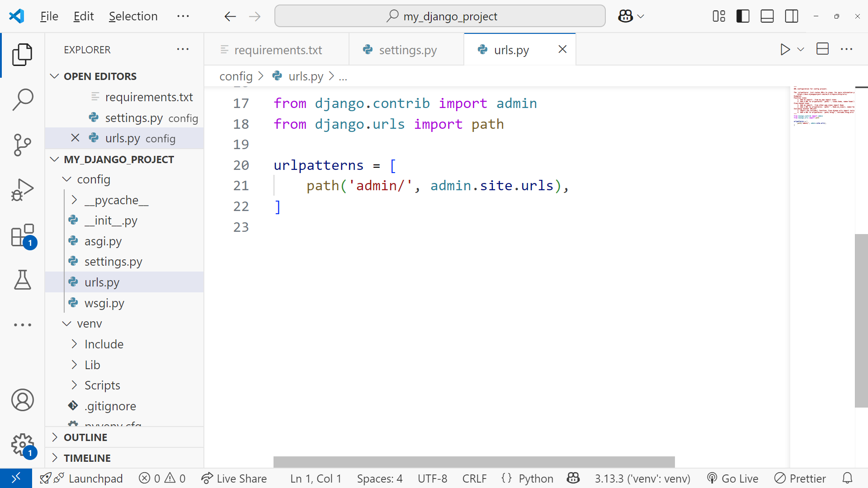Click the horizontal scrollbar in editor
The height and width of the screenshot is (488, 868).
pos(474,462)
